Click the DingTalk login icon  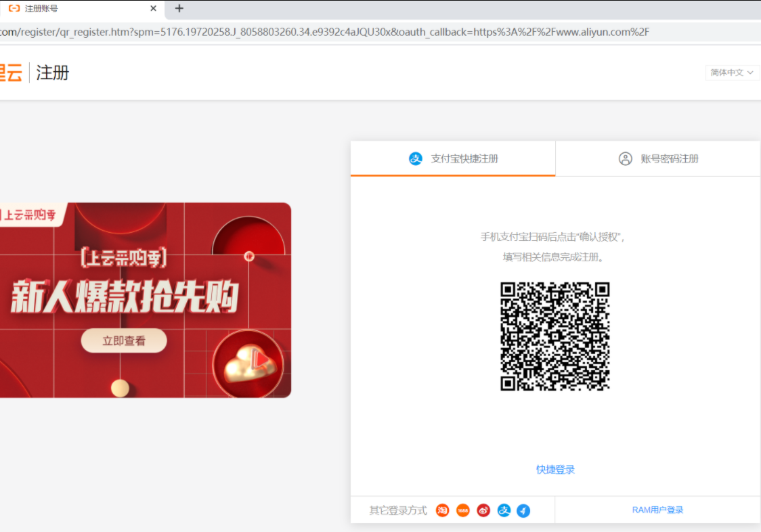[523, 510]
